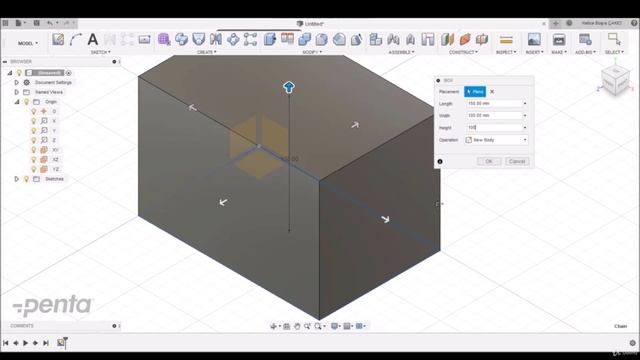Expand the Named Views node
This screenshot has width=640, height=360.
[17, 92]
